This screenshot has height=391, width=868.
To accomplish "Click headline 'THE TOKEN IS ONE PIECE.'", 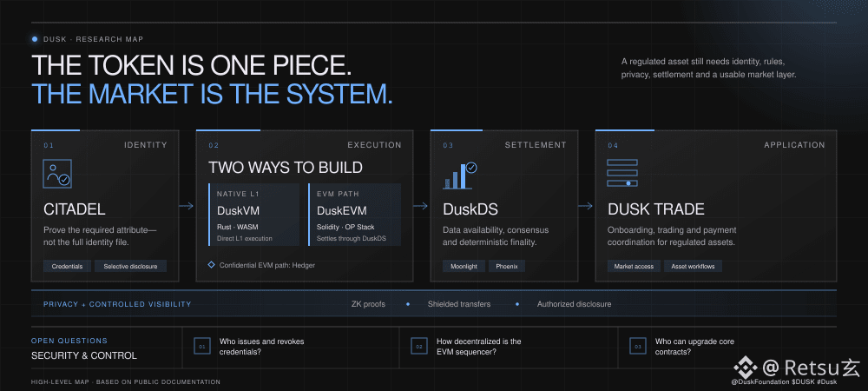I will (x=191, y=66).
